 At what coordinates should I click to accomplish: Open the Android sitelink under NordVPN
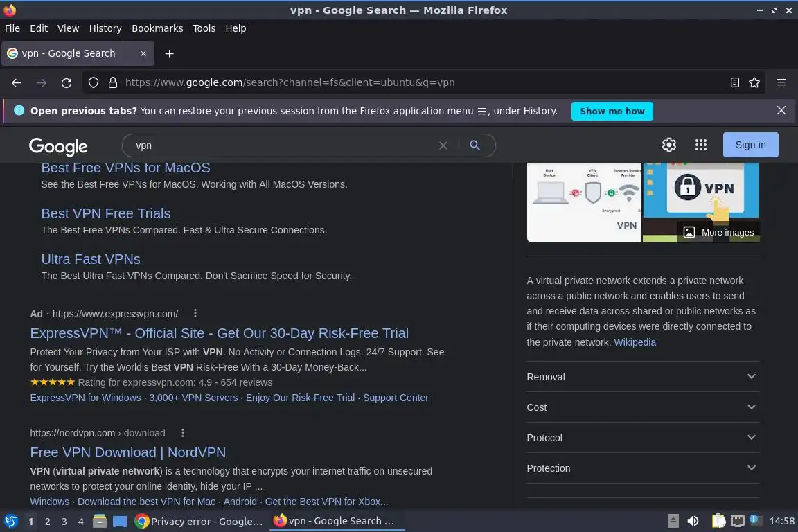pos(240,502)
